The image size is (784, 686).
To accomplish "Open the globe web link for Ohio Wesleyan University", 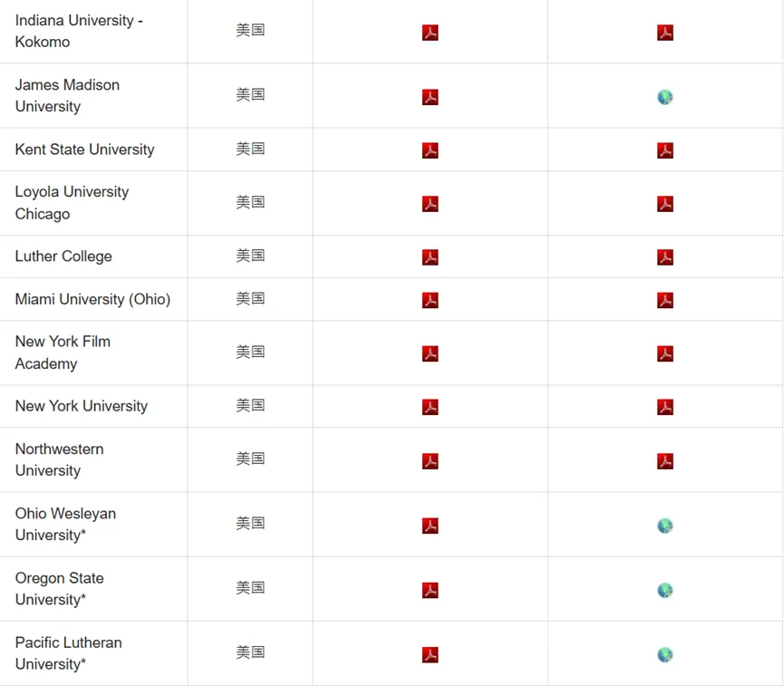I will pos(665,526).
